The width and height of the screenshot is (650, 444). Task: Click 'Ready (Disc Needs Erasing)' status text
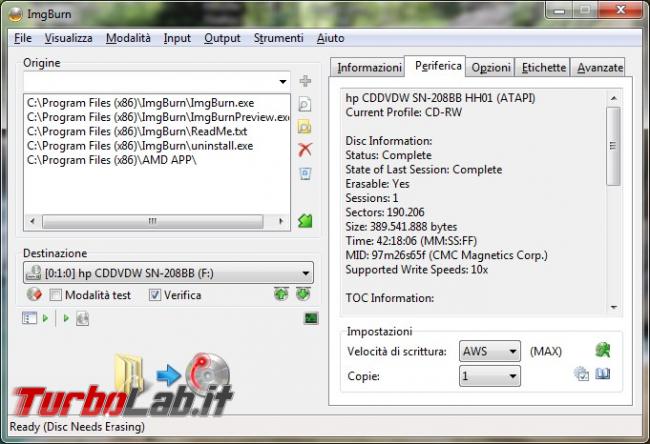[x=77, y=427]
